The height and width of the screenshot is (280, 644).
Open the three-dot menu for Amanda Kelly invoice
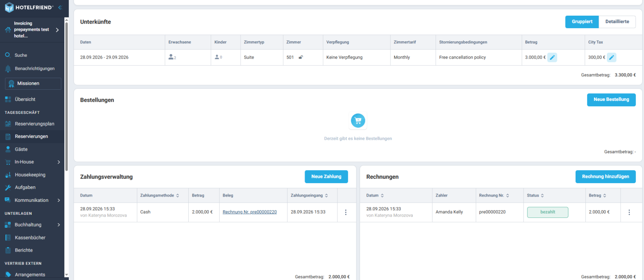coord(629,212)
